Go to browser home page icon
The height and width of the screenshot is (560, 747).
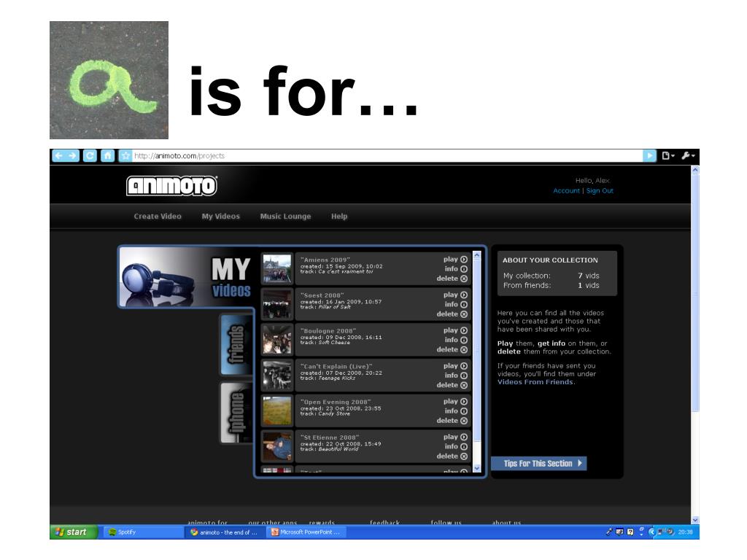(x=108, y=156)
